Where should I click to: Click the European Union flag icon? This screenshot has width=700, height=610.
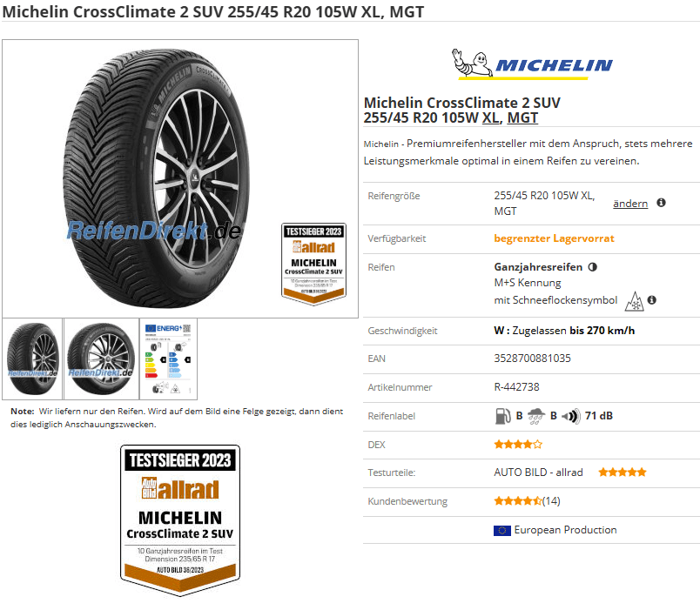pyautogui.click(x=501, y=530)
